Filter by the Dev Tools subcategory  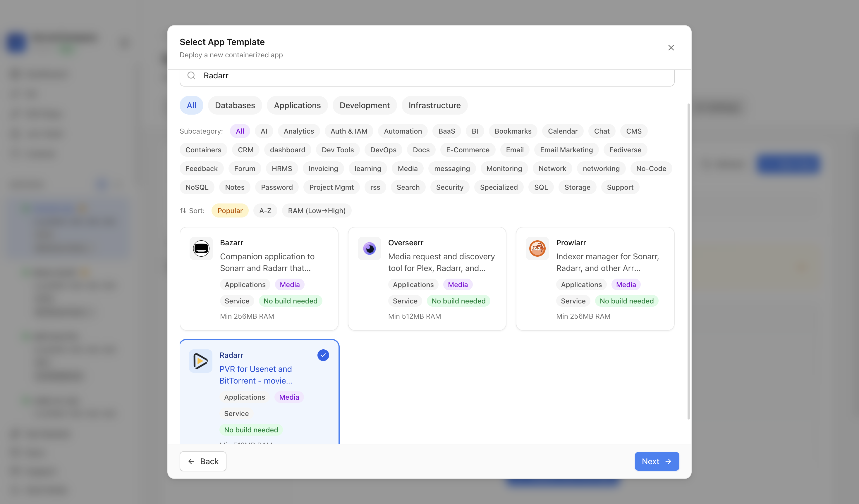337,150
